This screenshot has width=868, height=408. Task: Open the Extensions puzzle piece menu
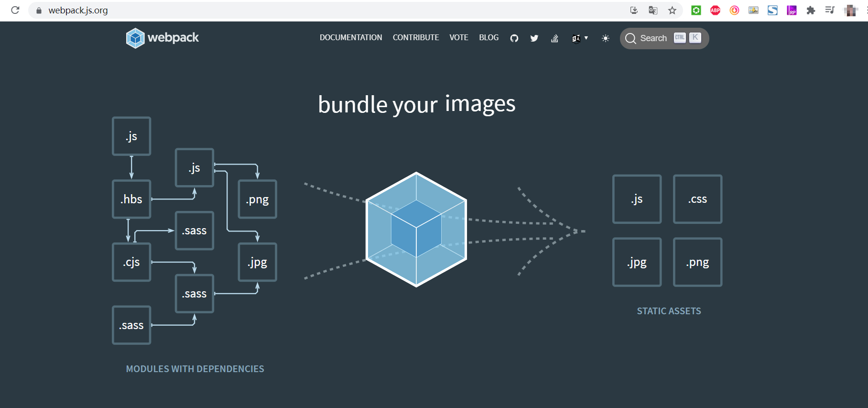pyautogui.click(x=811, y=10)
